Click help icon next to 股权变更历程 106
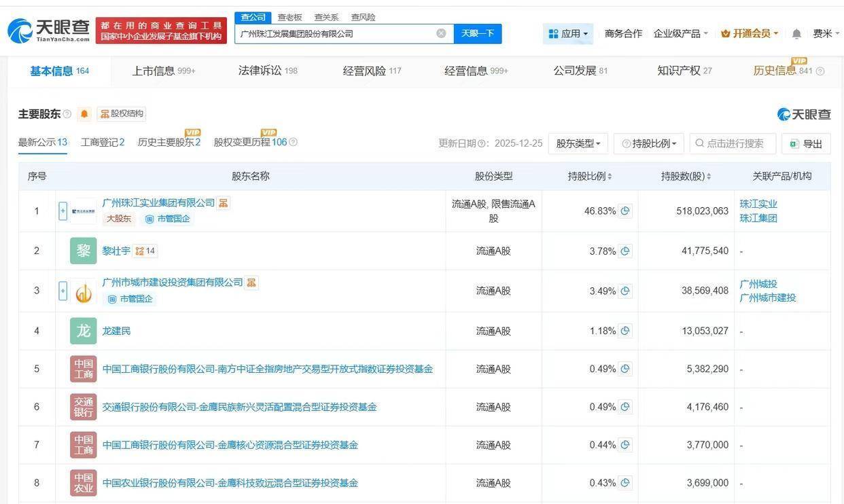This screenshot has width=844, height=504. pos(293,143)
